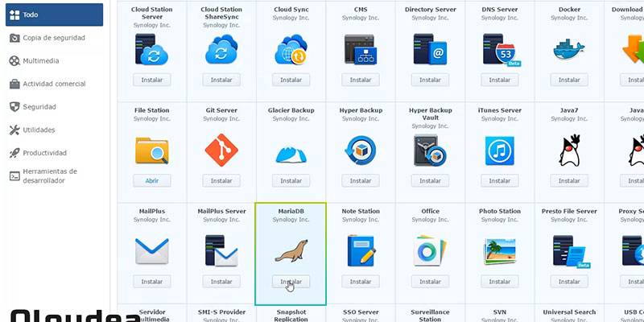Screen dimensions: 644x322
Task: Open File Station with Abrir button
Action: (x=151, y=180)
